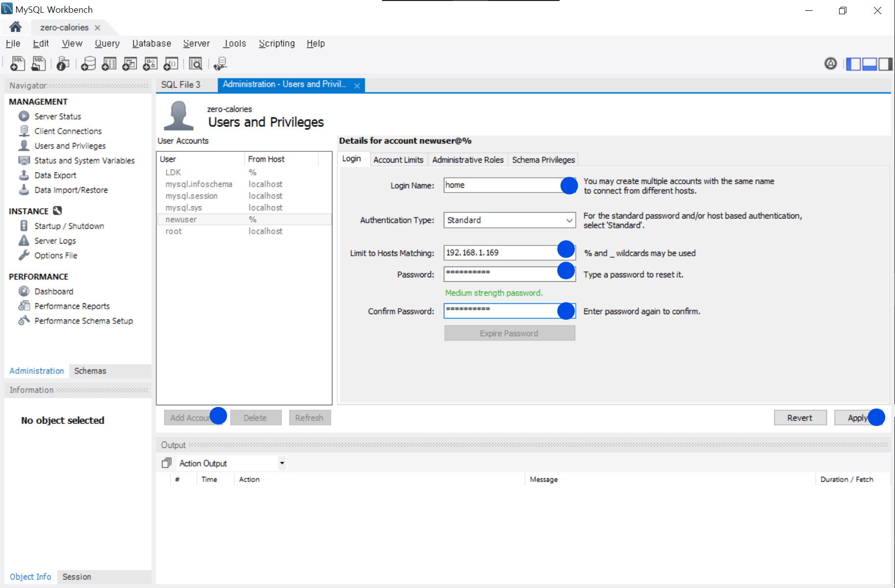895x588 pixels.
Task: Toggle the bottom output panel icon
Action: (x=869, y=64)
